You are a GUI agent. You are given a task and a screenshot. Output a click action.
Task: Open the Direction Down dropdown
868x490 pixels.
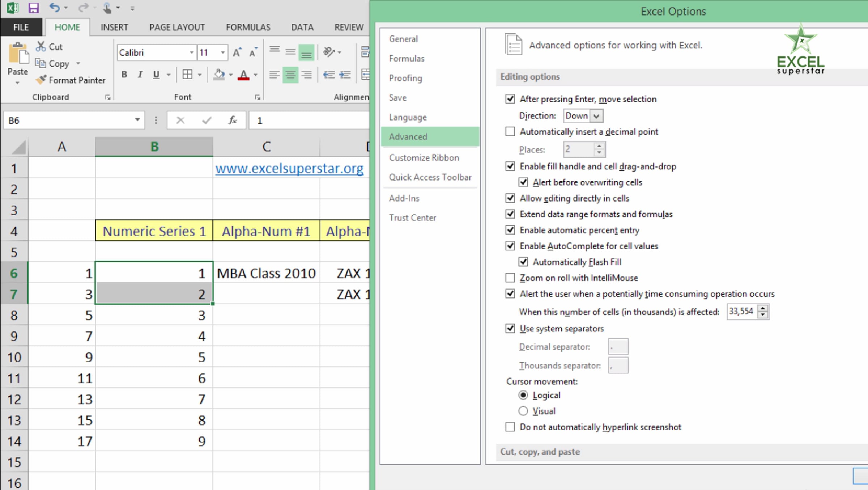596,116
